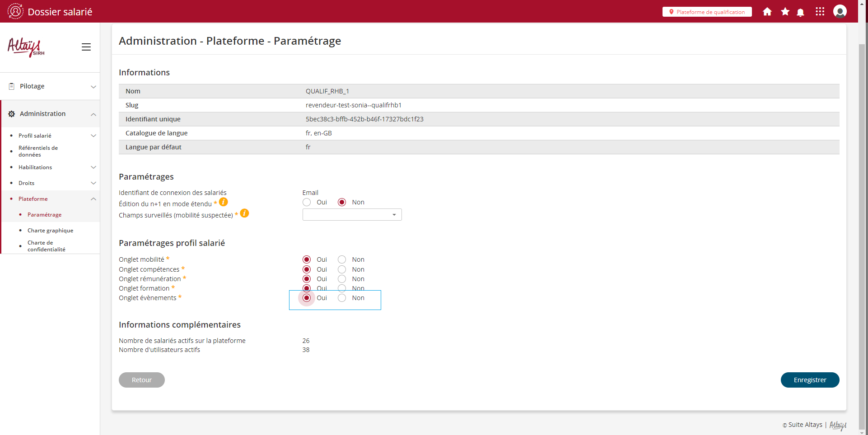The image size is (868, 435).
Task: Toggle the hamburger sidebar menu
Action: (x=86, y=47)
